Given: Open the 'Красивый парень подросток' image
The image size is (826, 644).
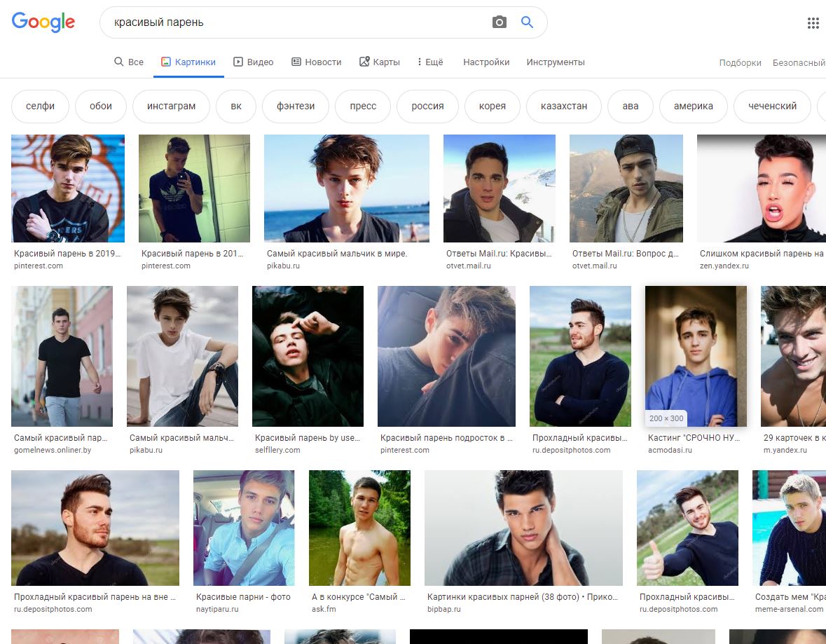Looking at the screenshot, I should pos(447,356).
